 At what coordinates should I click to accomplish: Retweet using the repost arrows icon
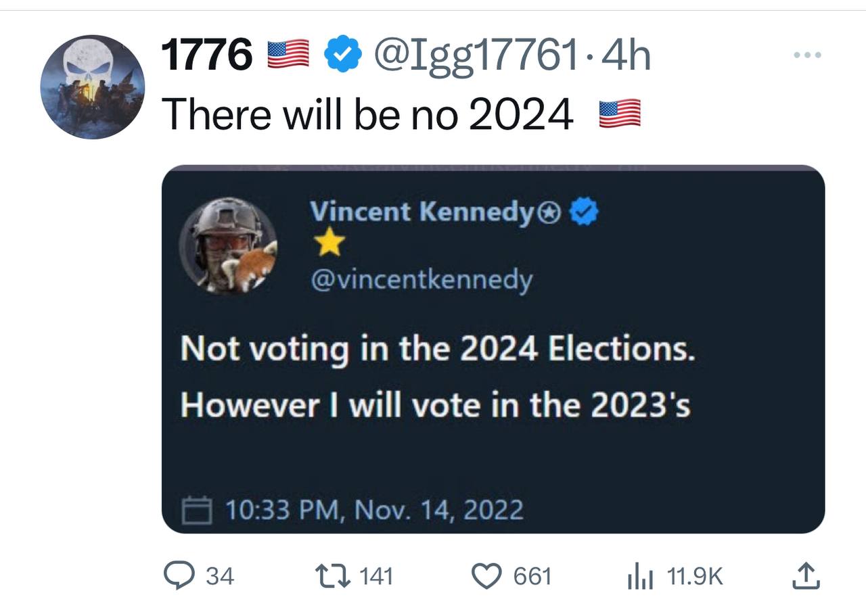tap(334, 576)
